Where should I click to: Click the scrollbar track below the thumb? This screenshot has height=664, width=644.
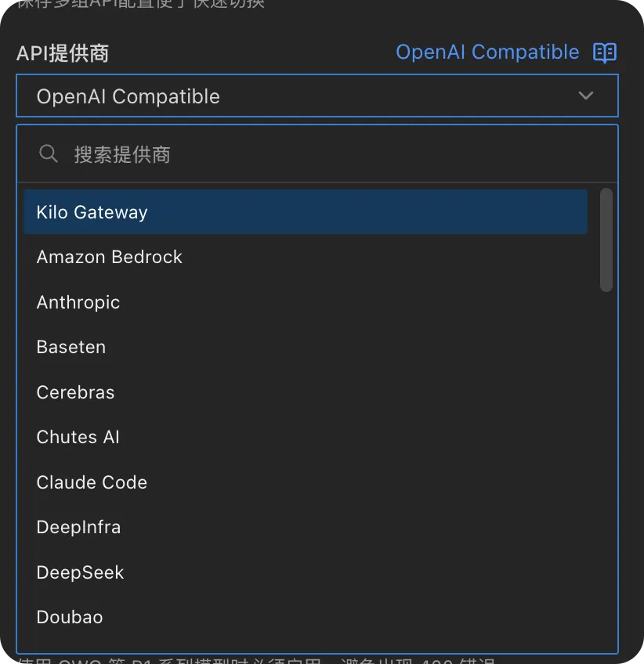pyautogui.click(x=606, y=470)
